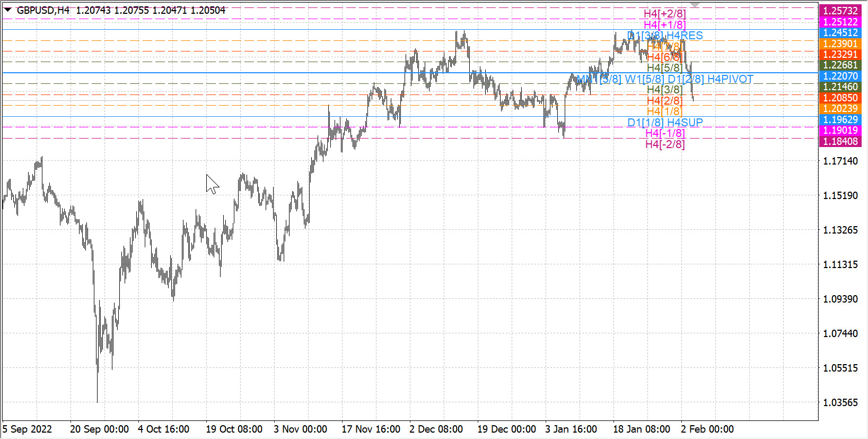Click the 1.13265 price scale value
This screenshot has width=868, height=439.
tap(840, 230)
